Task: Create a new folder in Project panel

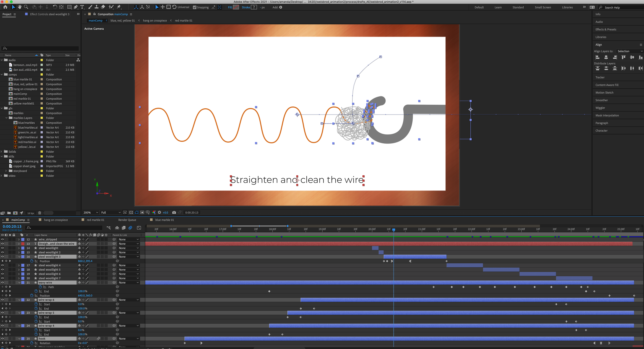Action: 9,213
